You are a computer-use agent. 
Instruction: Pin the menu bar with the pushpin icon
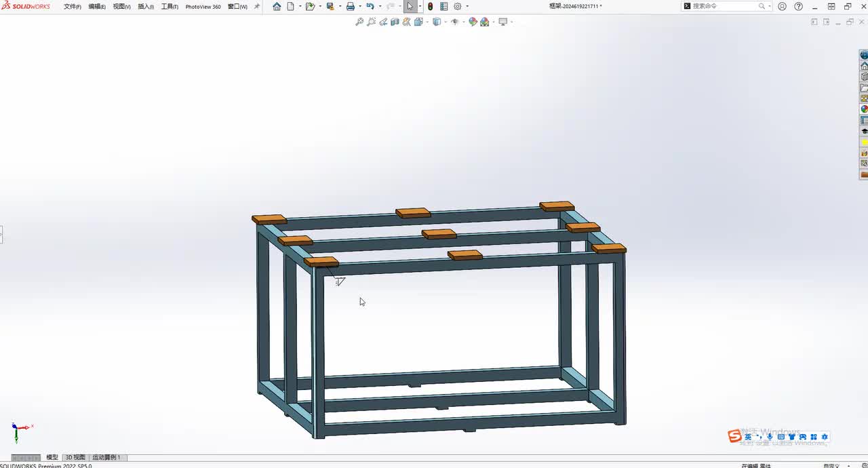pyautogui.click(x=257, y=7)
